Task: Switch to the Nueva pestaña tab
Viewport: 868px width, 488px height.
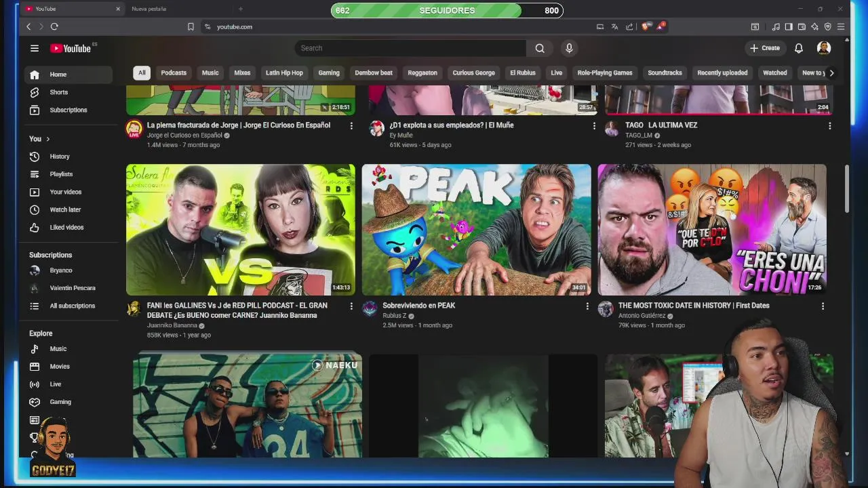Action: 149,9
